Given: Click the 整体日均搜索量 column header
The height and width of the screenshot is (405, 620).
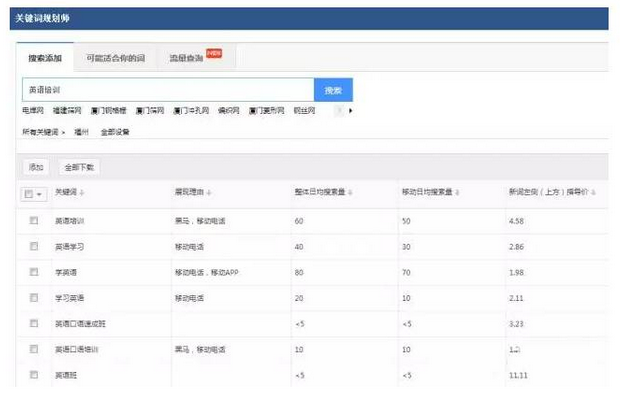Looking at the screenshot, I should tap(320, 192).
